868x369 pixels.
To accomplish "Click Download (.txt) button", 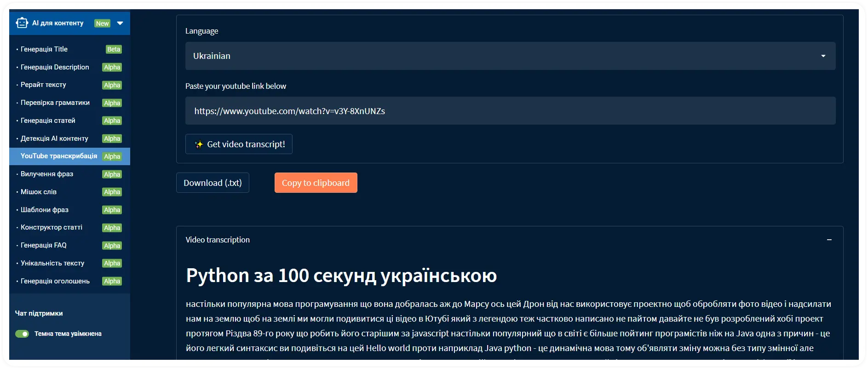I will 213,183.
